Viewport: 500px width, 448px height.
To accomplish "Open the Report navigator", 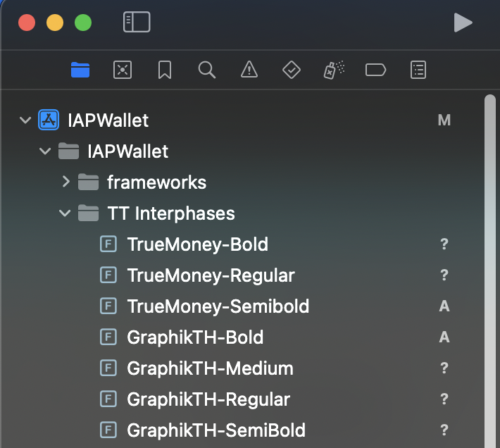I will pos(418,70).
